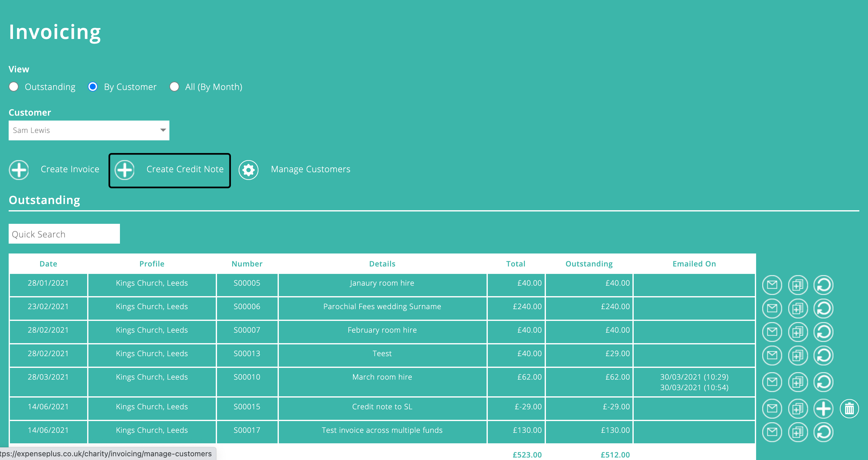868x460 pixels.
Task: Click the Manage Customers gear icon
Action: tap(248, 170)
